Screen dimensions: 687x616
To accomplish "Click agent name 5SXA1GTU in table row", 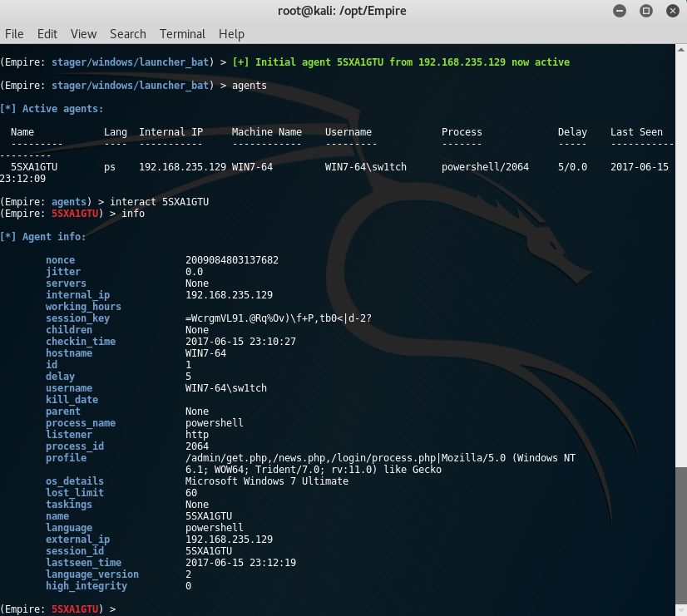I will coord(34,167).
